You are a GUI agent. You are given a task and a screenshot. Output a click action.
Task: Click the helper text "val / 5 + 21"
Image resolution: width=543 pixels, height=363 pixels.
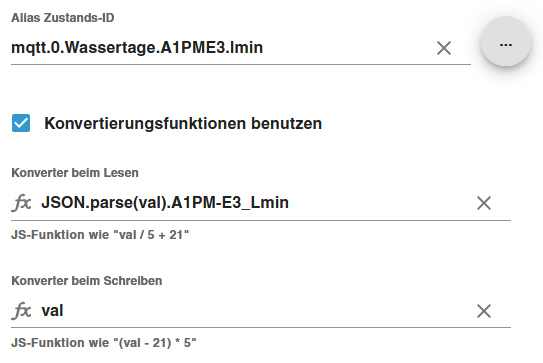coord(100,235)
